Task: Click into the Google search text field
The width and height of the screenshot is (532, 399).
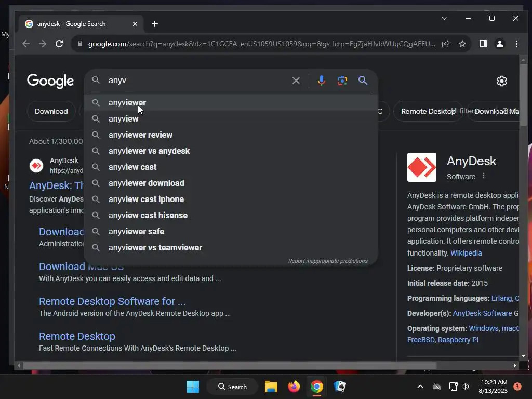Action: click(x=197, y=81)
